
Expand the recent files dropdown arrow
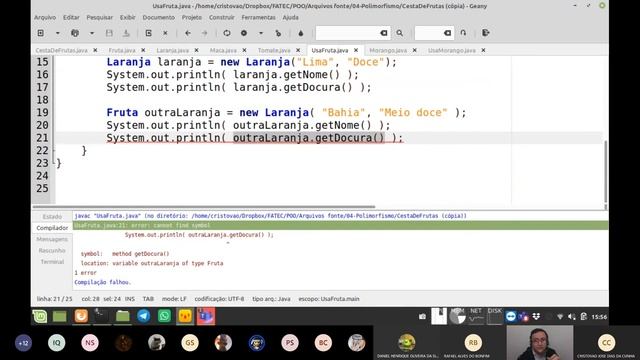point(92,33)
